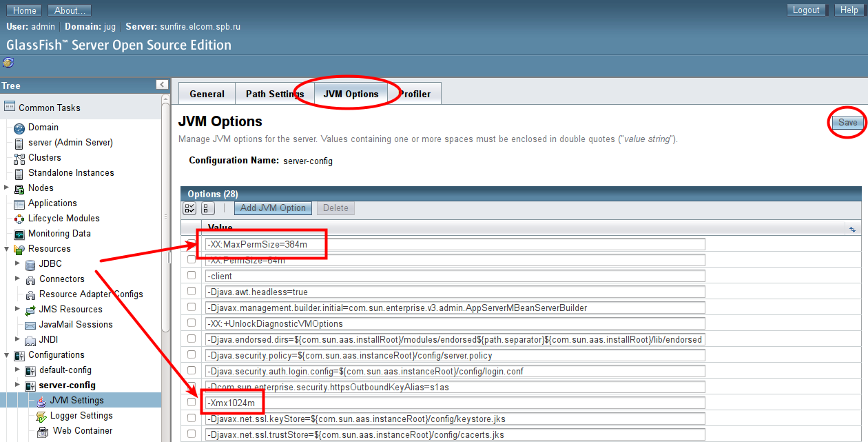Select the -Xmx1024m option checkbox

192,402
